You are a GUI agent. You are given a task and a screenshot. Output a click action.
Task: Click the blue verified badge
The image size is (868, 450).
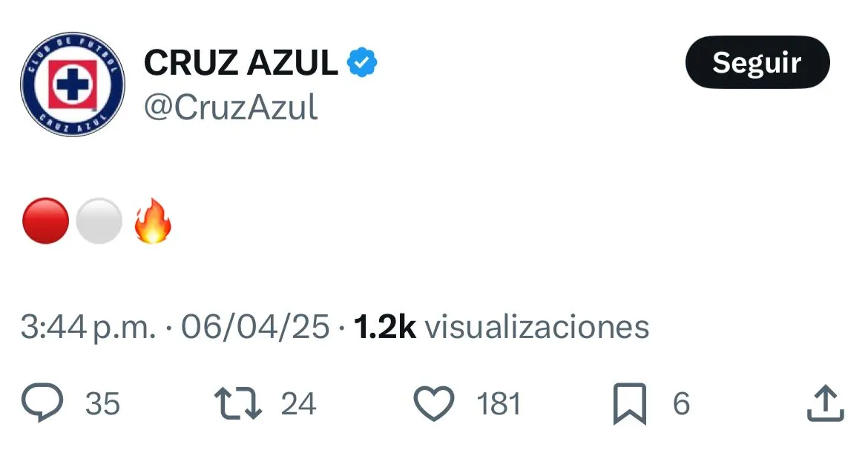pos(363,62)
